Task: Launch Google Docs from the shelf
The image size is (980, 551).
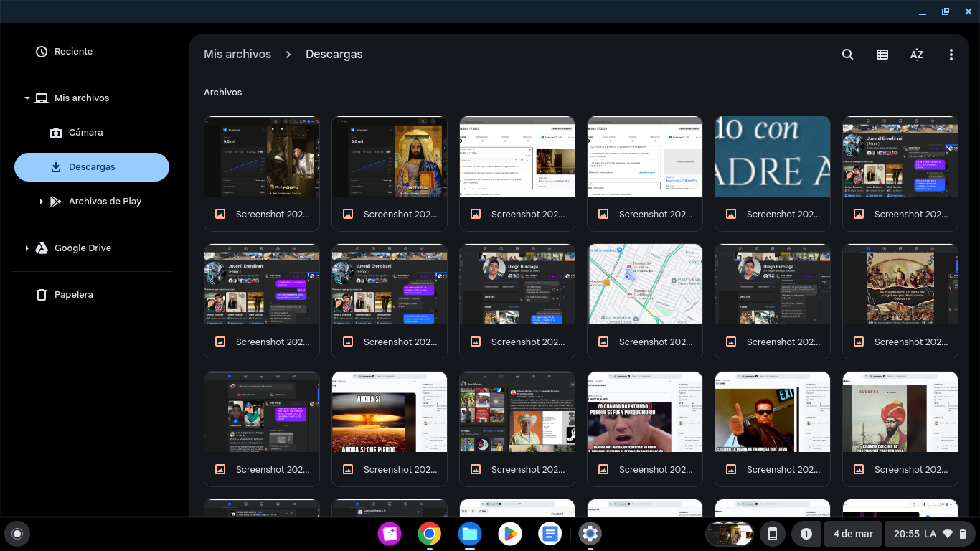Action: (550, 534)
